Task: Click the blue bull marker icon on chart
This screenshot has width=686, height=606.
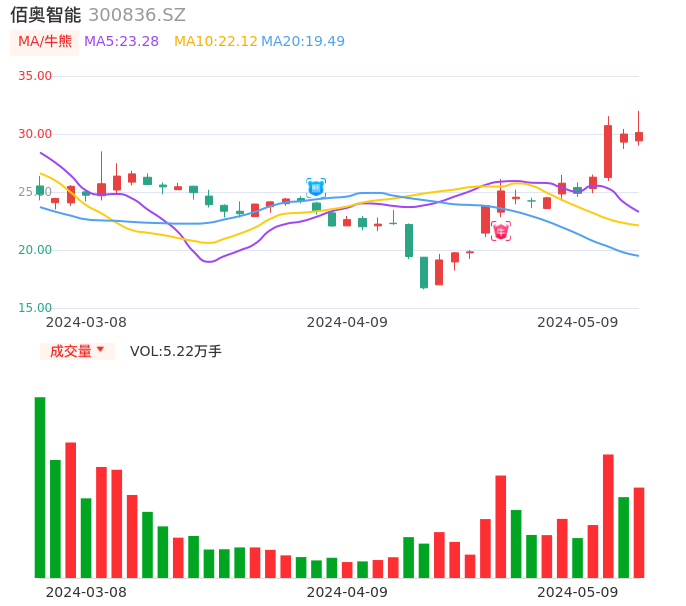Action: click(316, 187)
